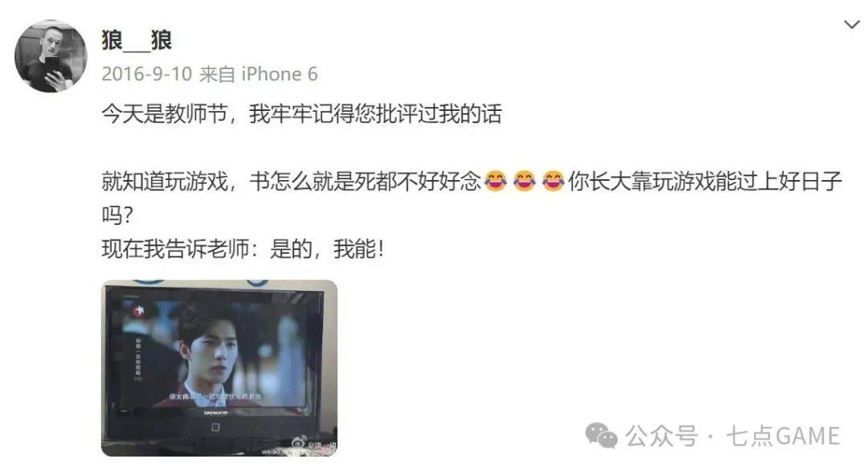Click the 七点GAME watermark text
This screenshot has width=868, height=471.
[783, 436]
